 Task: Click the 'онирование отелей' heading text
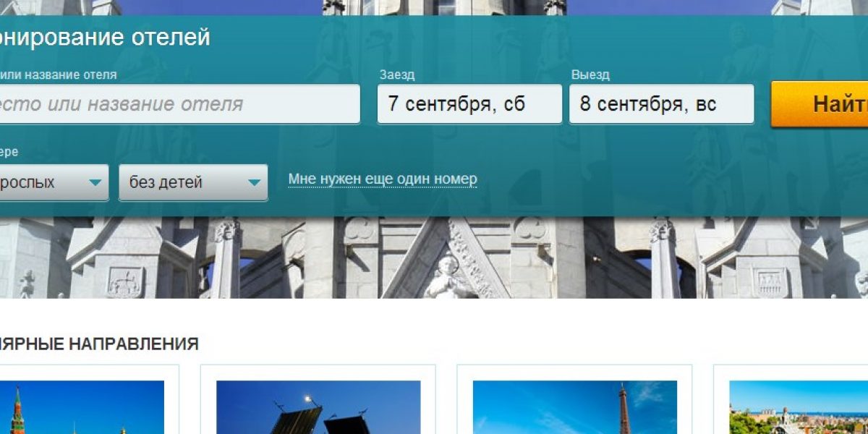105,37
